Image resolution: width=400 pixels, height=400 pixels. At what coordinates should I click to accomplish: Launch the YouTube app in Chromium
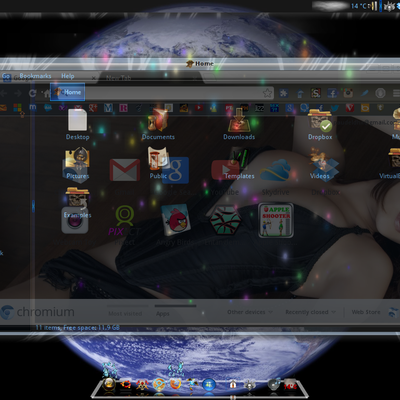[x=225, y=170]
